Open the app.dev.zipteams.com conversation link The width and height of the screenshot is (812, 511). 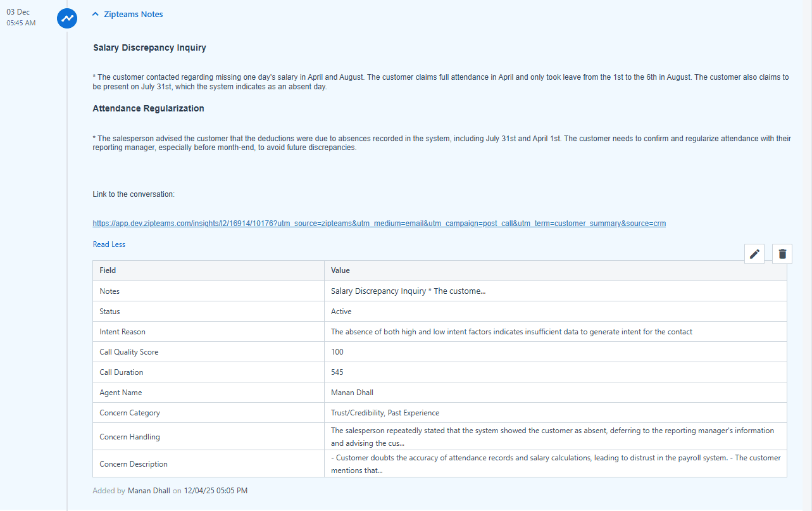(379, 224)
